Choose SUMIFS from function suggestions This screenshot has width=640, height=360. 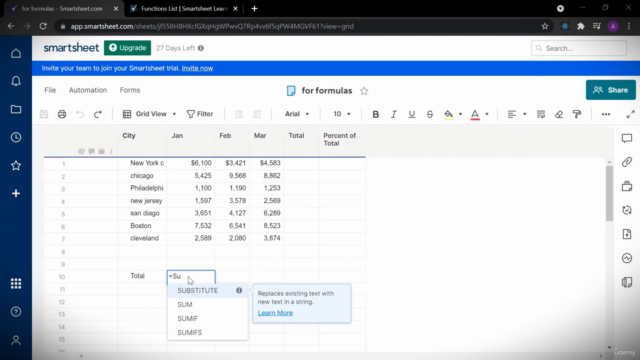click(207, 333)
